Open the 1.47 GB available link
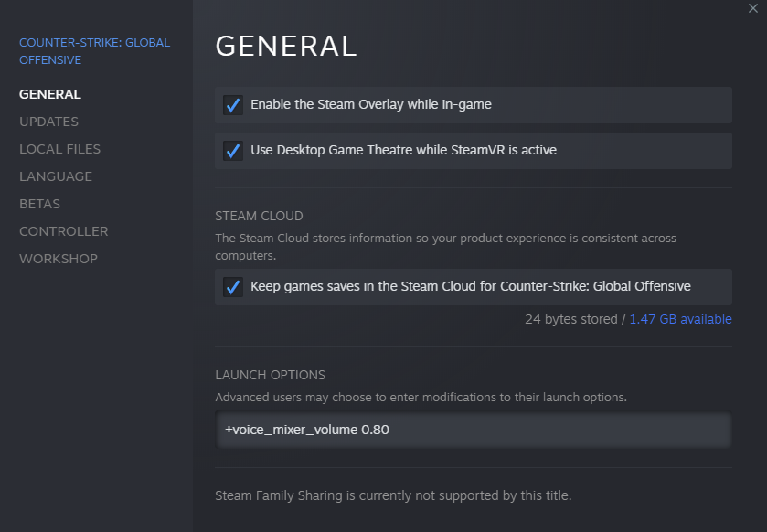Viewport: 767px width, 532px height. pyautogui.click(x=680, y=319)
